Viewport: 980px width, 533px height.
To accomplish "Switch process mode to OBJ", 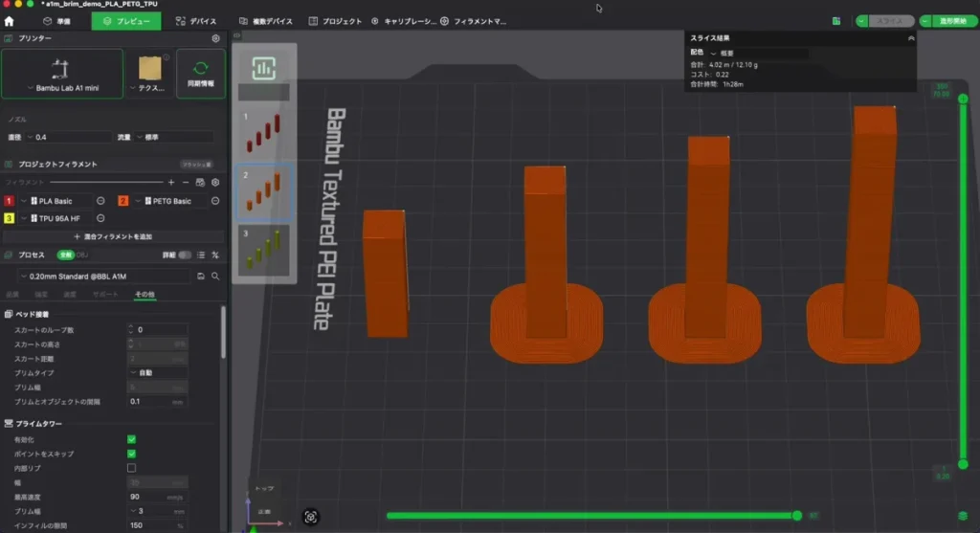I will pyautogui.click(x=82, y=255).
